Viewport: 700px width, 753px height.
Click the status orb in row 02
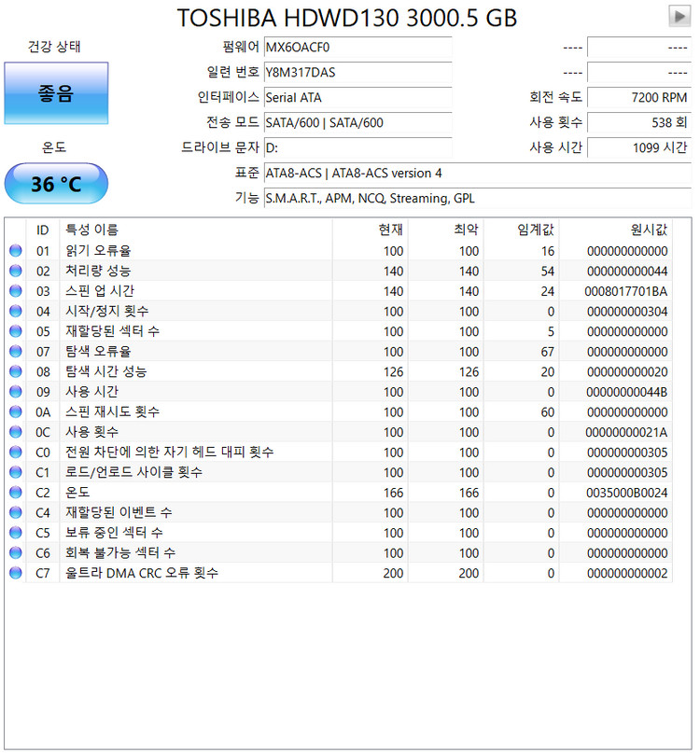pyautogui.click(x=16, y=271)
